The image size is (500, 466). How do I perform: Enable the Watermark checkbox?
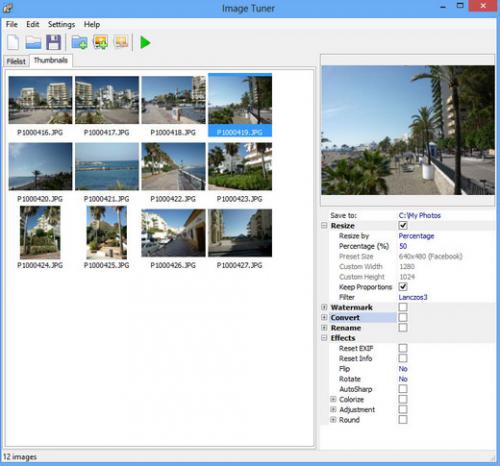pos(403,307)
